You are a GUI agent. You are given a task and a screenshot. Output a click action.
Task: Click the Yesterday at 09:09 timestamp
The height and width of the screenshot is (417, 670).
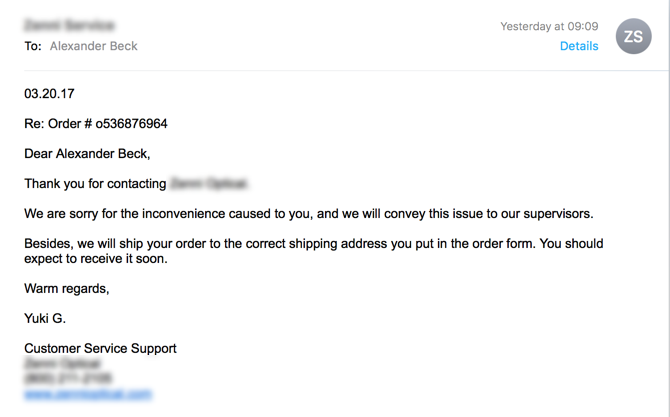549,26
